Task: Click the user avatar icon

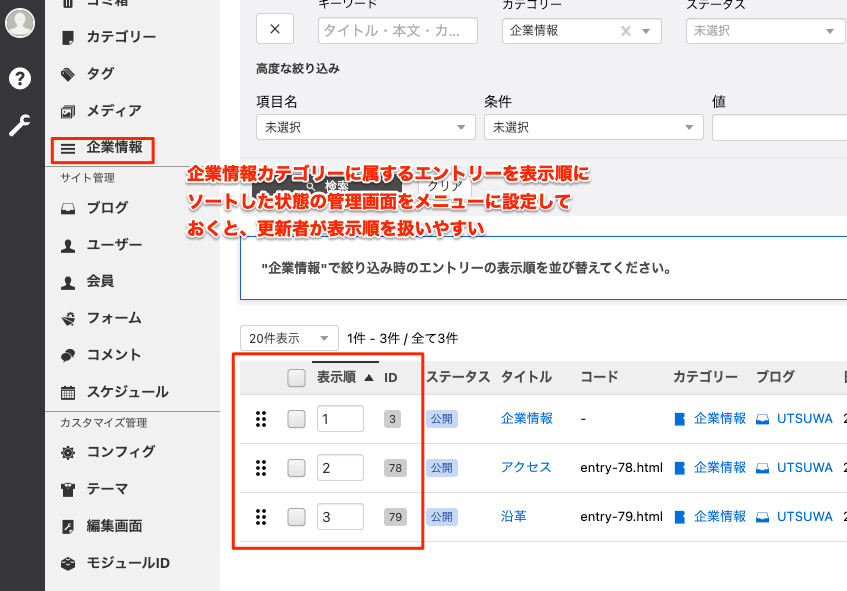Action: pyautogui.click(x=20, y=23)
